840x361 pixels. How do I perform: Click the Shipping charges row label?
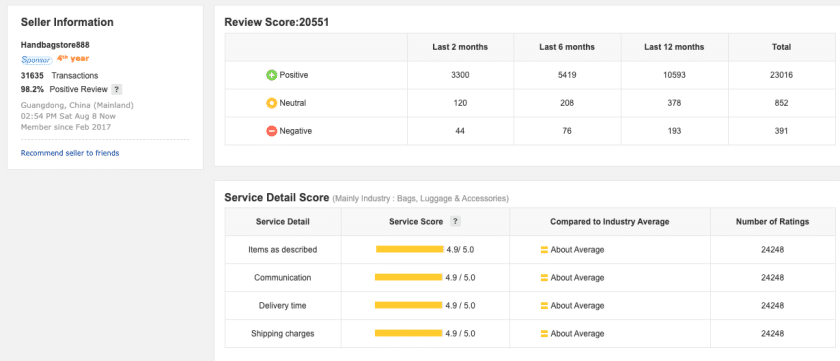(283, 334)
